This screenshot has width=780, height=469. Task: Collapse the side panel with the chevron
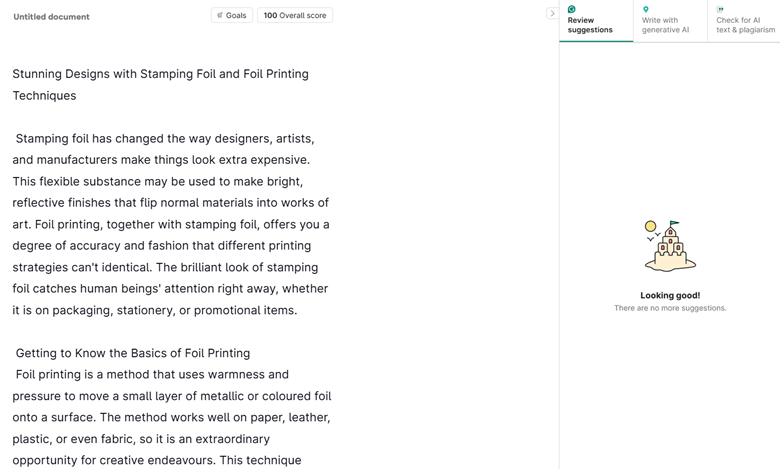552,13
